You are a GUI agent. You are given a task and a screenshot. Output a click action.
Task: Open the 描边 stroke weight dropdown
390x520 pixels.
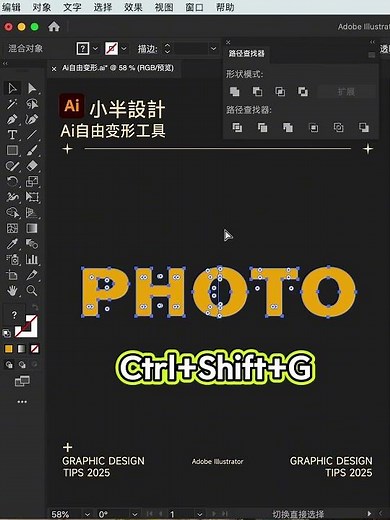213,49
